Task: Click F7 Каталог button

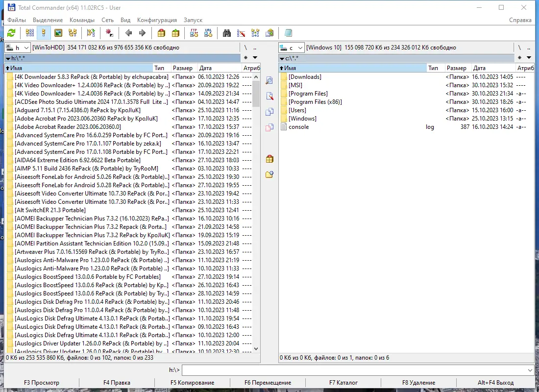Action: click(x=343, y=382)
